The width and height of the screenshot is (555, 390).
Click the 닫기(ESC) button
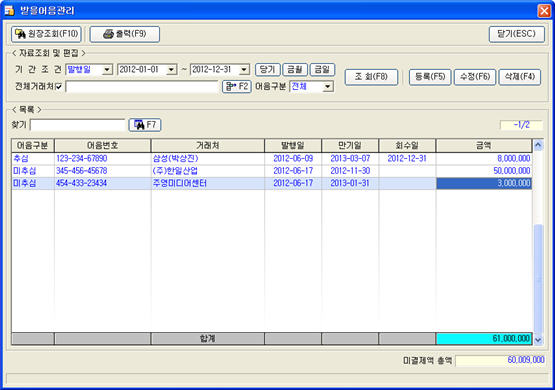(516, 34)
